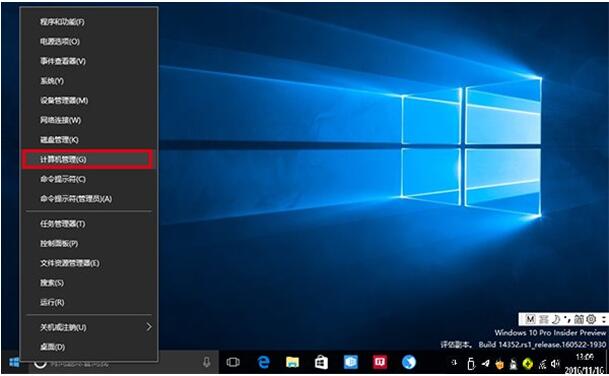
Task: Open the Windows Store taskbar icon
Action: [321, 362]
